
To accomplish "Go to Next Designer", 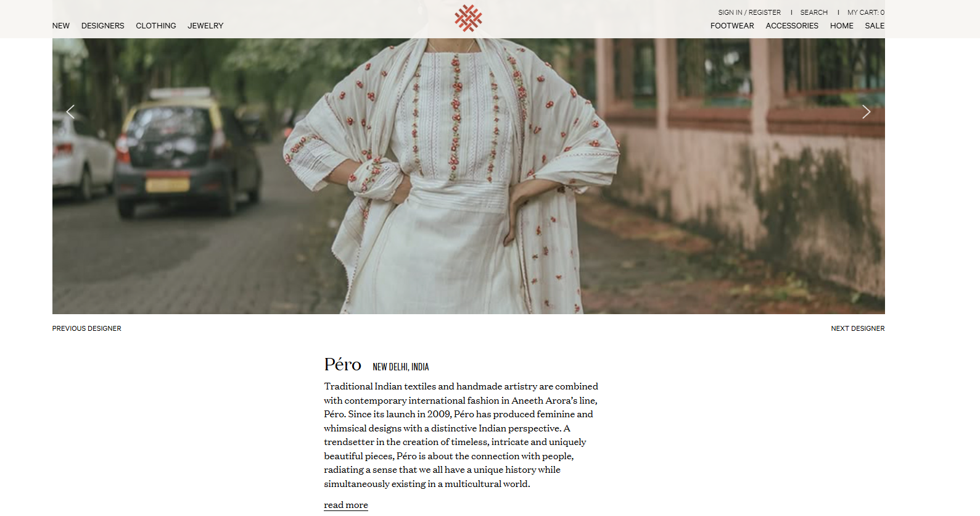I will (858, 328).
